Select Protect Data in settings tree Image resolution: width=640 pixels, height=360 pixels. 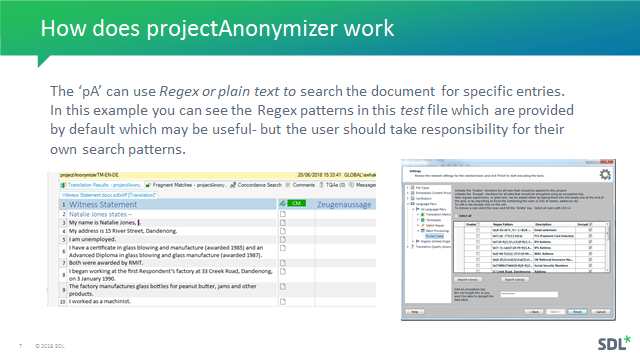point(434,236)
